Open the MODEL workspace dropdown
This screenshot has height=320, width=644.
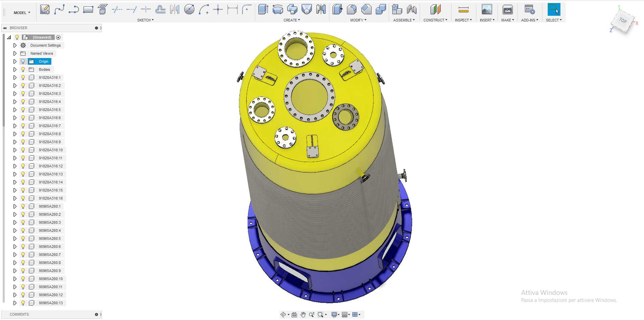pos(22,13)
